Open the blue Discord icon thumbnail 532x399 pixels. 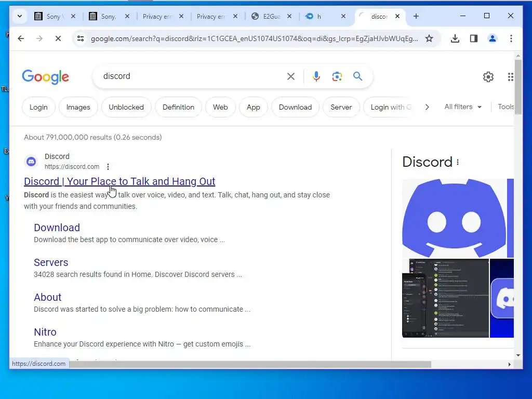pyautogui.click(x=502, y=298)
